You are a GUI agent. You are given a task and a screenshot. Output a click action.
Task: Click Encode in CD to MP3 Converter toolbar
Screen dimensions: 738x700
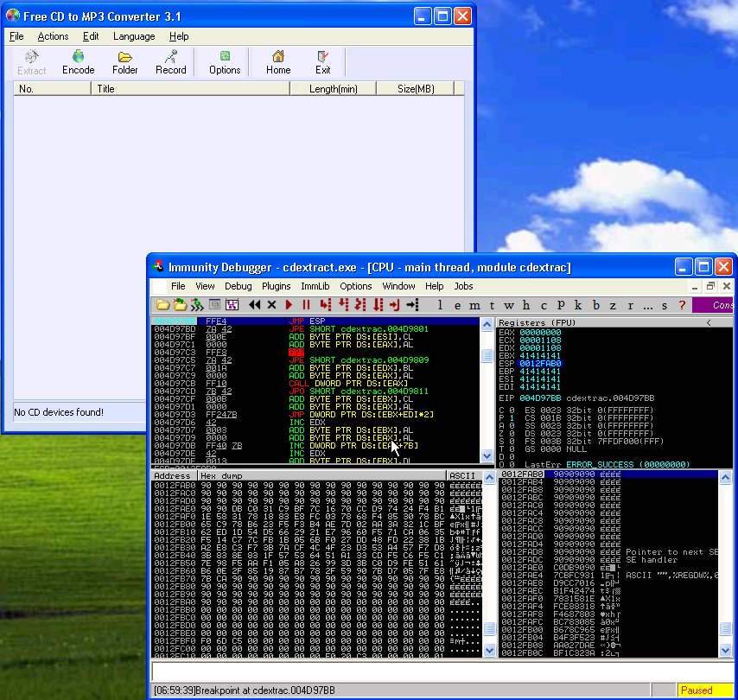click(78, 62)
